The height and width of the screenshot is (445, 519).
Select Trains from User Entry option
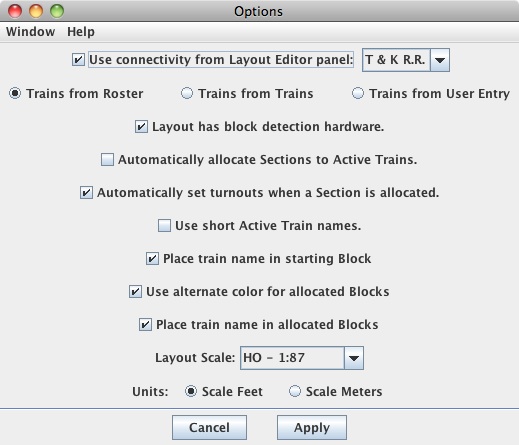(x=358, y=93)
